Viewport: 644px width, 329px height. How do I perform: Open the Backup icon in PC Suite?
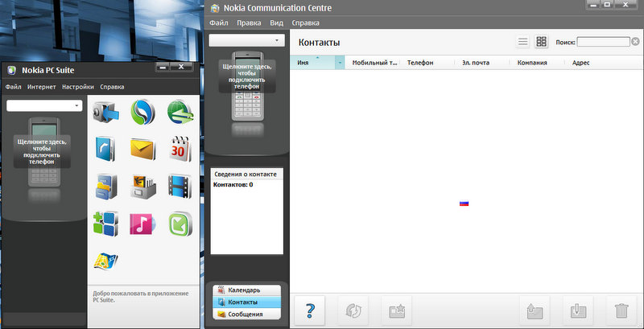tap(105, 113)
